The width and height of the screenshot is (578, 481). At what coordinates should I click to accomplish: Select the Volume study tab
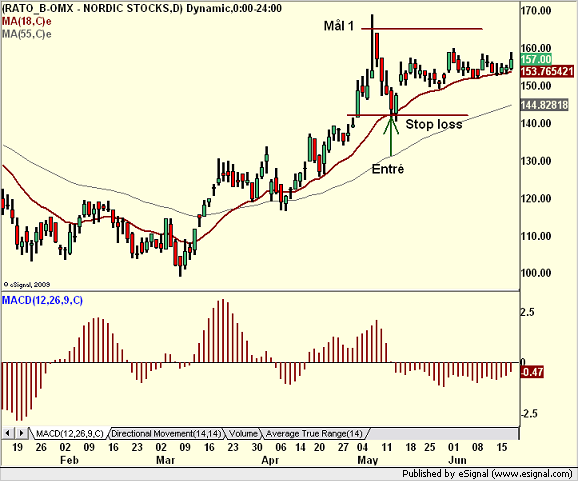pos(243,433)
